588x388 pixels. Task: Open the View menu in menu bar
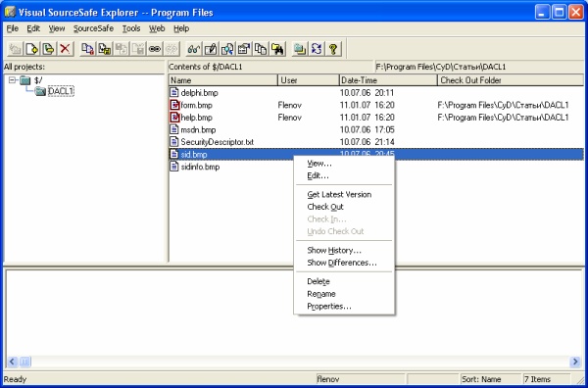coord(57,28)
